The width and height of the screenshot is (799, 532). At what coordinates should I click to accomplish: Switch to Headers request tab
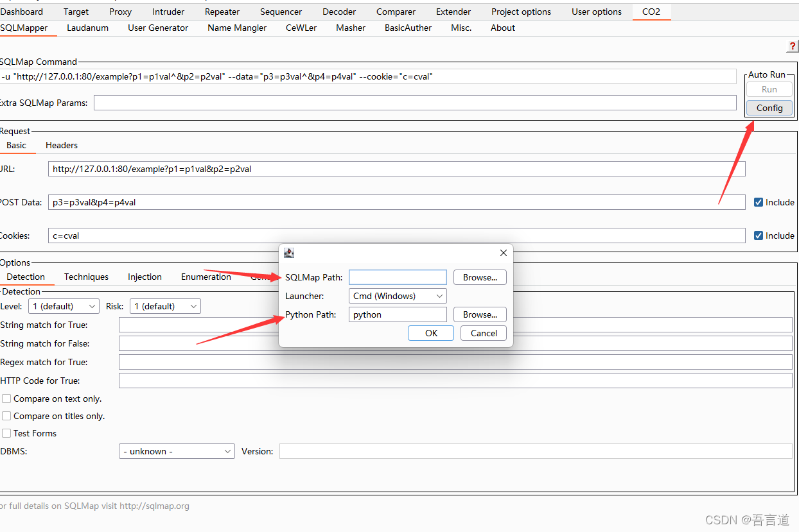click(62, 145)
